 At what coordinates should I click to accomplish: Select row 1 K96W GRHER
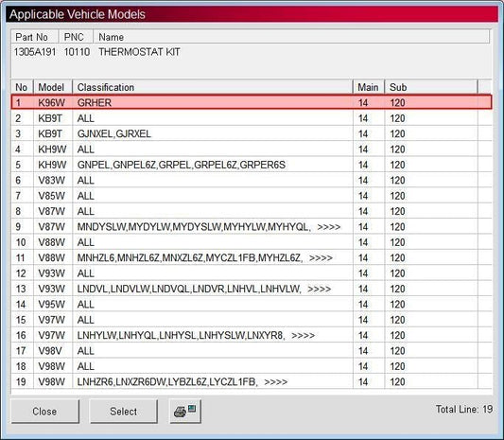[252, 102]
